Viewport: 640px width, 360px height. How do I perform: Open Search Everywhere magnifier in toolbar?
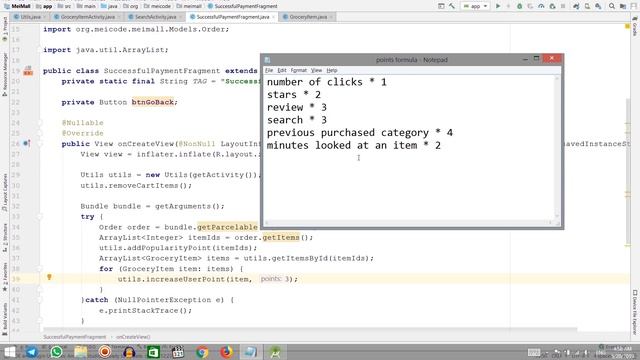click(x=612, y=6)
